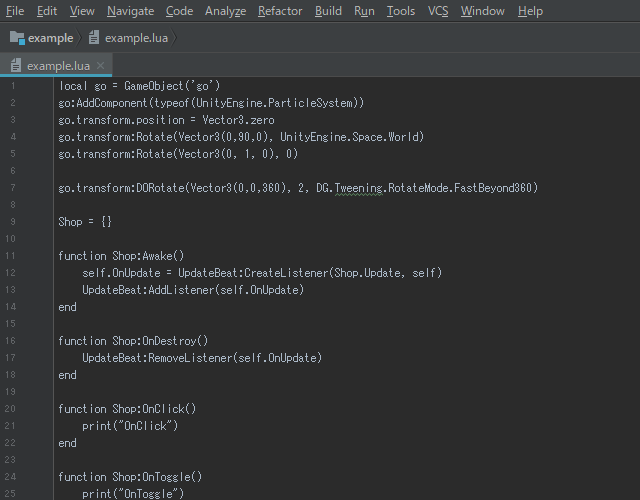Click line number 16 in the gutter

click(x=10, y=341)
